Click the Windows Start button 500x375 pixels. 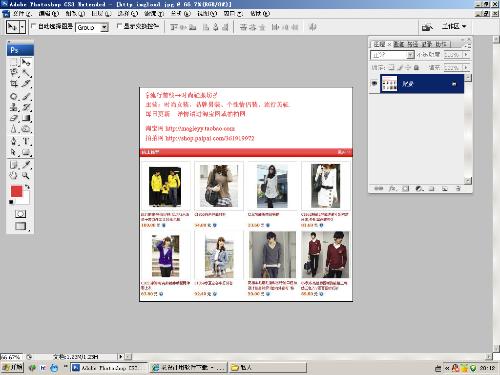(12, 368)
